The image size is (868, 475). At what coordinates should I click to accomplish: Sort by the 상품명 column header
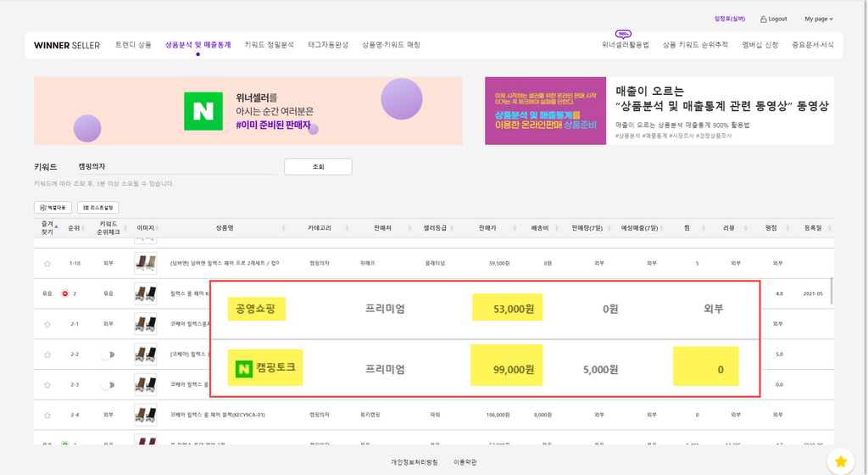[x=225, y=228]
